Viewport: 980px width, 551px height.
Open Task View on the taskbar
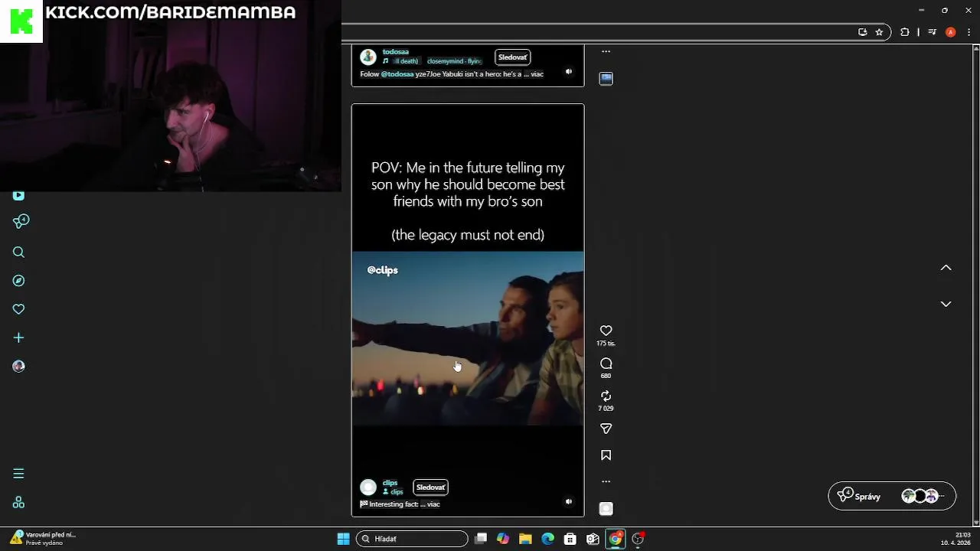[481, 539]
